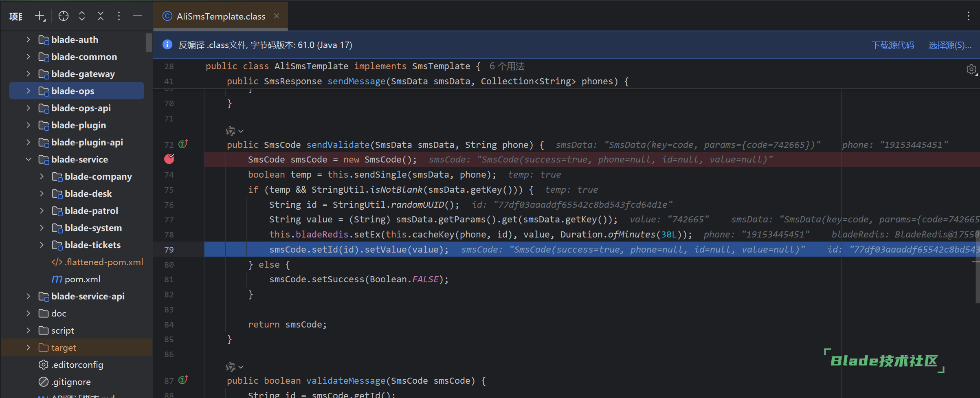This screenshot has height=398, width=980.
Task: Expand the blade-plugin-api module
Action: point(28,142)
